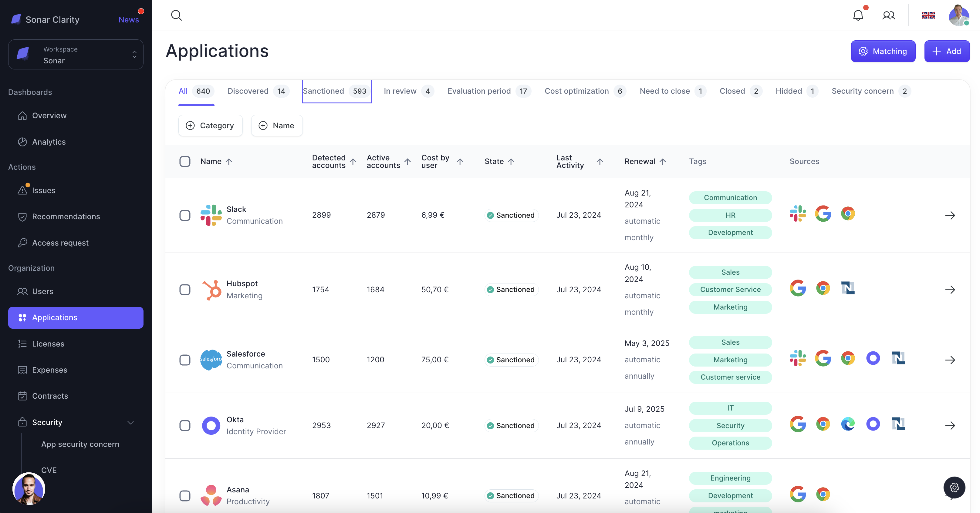The height and width of the screenshot is (513, 980).
Task: Switch to the In review tab
Action: (409, 91)
